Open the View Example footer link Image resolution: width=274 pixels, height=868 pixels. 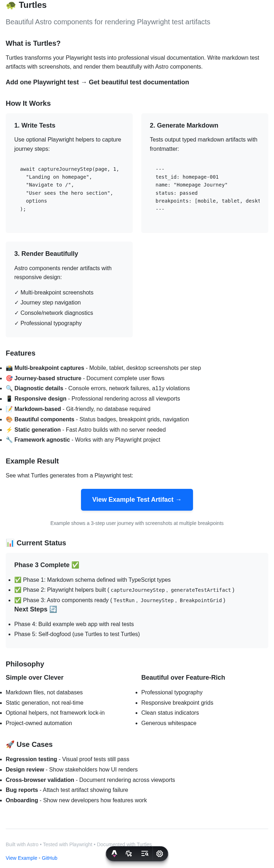click(21, 858)
